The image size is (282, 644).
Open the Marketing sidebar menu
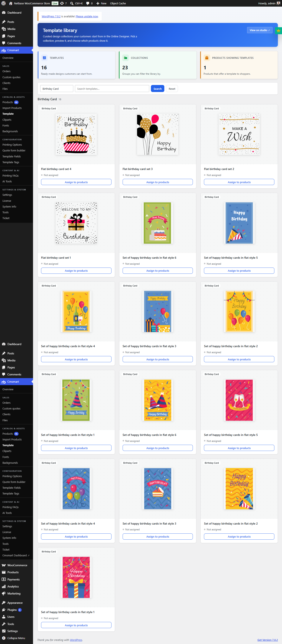pyautogui.click(x=17, y=593)
